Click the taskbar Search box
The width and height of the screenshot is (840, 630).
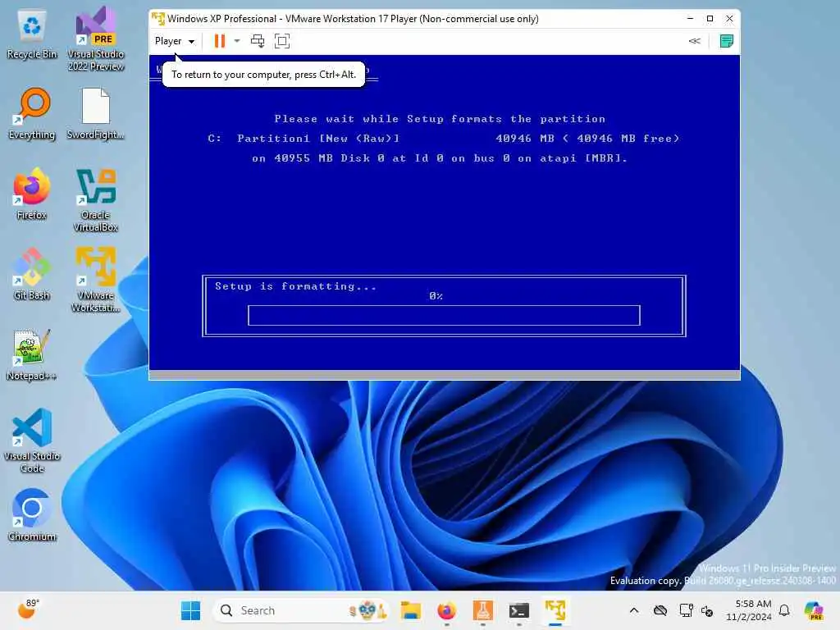300,610
